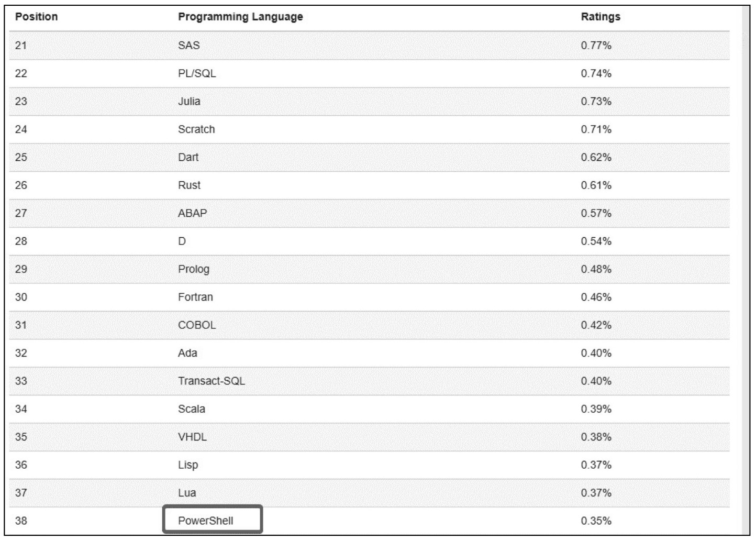Click the ABAP language name

tap(192, 213)
